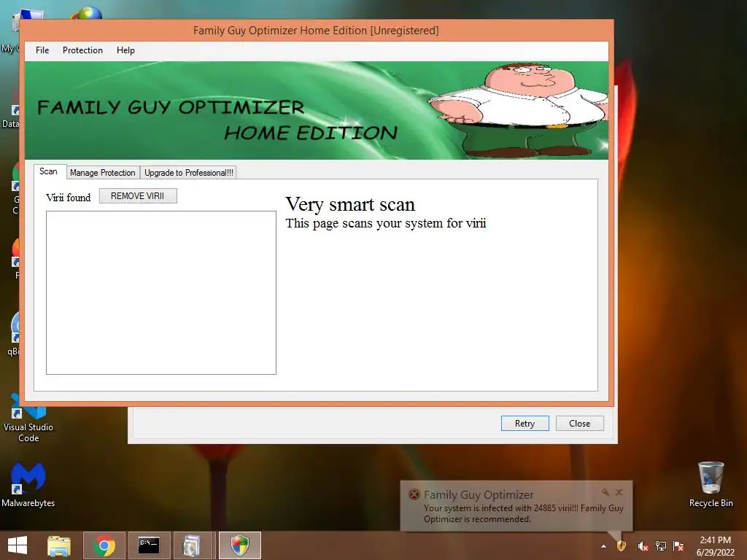Viewport: 747px width, 560px height.
Task: Click the Family Guy Optimizer window title bar
Action: pos(316,31)
